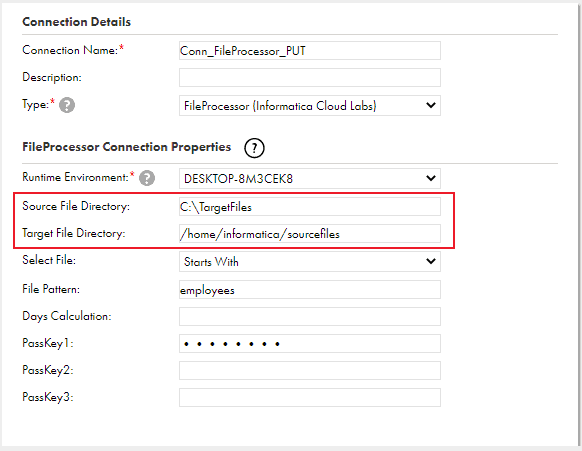Open the Type dropdown arrow
Viewport: 582px width, 451px height.
[x=431, y=105]
